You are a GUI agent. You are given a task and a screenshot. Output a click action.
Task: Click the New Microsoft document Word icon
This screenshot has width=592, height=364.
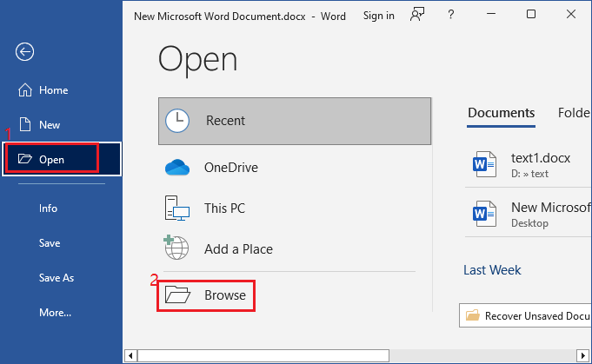pyautogui.click(x=484, y=214)
